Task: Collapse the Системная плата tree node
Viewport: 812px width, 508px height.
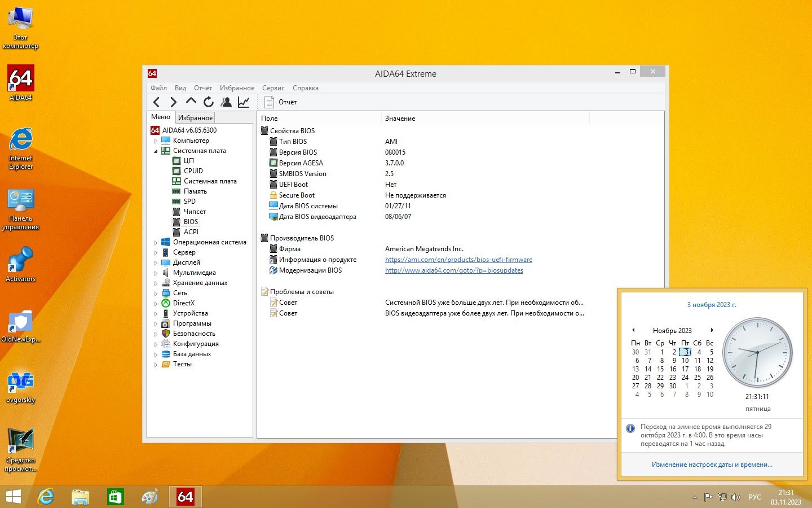Action: coord(156,151)
